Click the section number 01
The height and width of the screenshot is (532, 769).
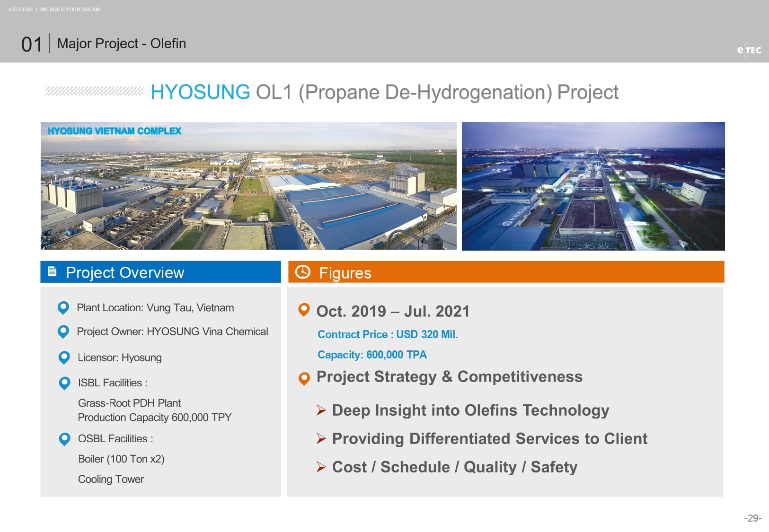pos(32,44)
